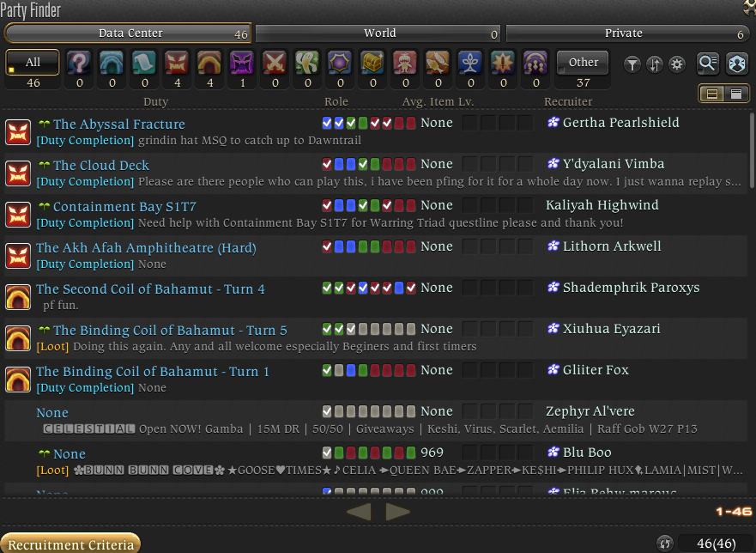Filter listings by the red demon trials category icon

click(x=177, y=63)
